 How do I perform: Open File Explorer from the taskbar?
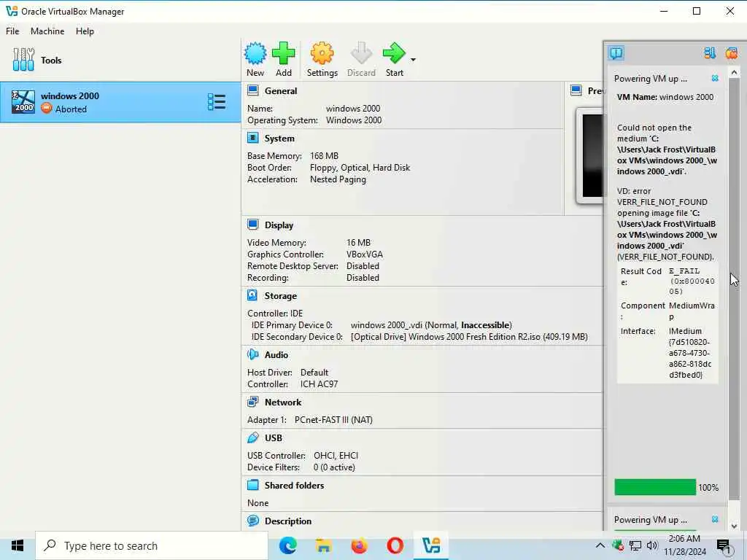pos(323,545)
